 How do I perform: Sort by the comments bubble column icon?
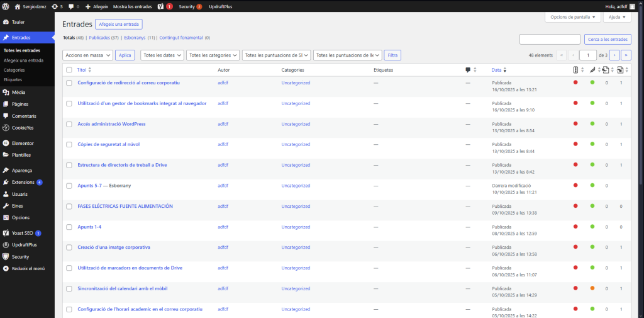click(x=468, y=70)
